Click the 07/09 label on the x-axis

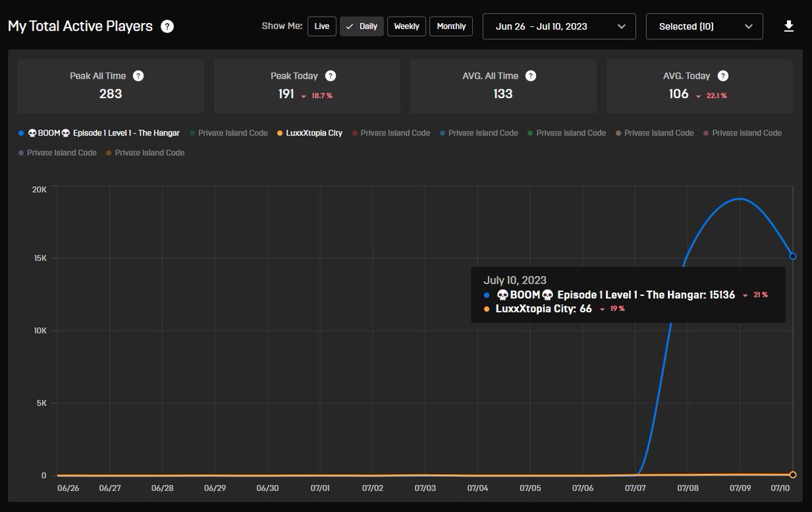point(740,488)
